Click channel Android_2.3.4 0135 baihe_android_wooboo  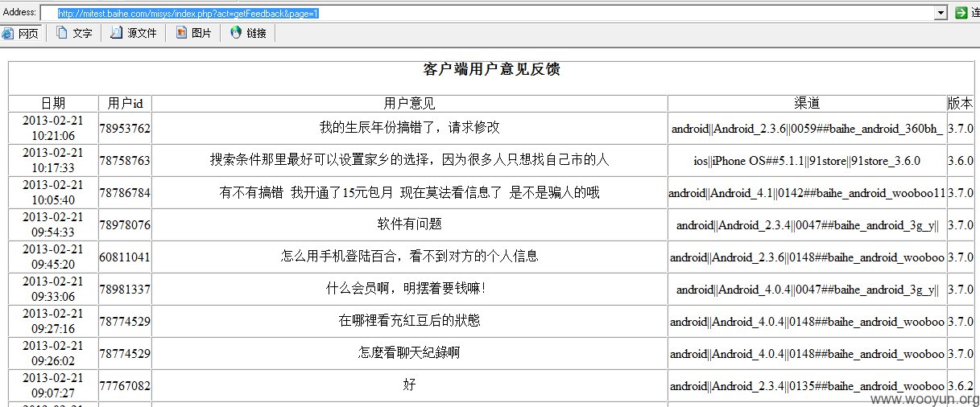pos(807,385)
